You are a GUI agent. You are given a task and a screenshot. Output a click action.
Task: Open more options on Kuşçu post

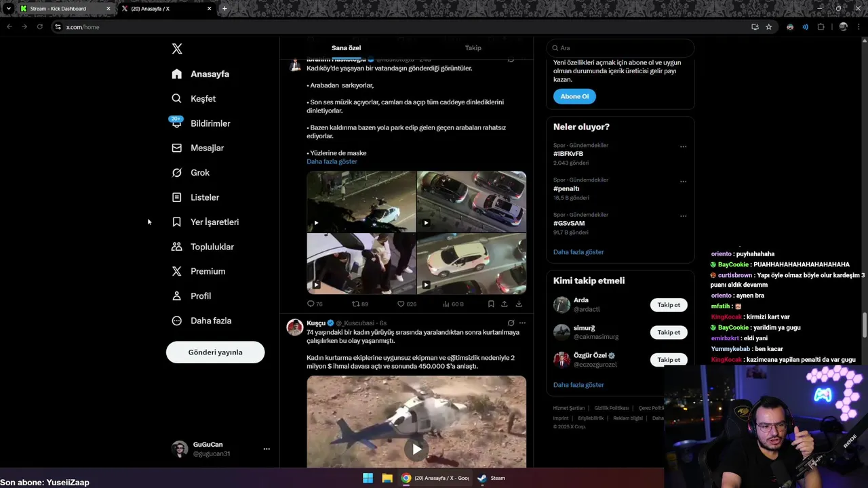[x=522, y=323]
